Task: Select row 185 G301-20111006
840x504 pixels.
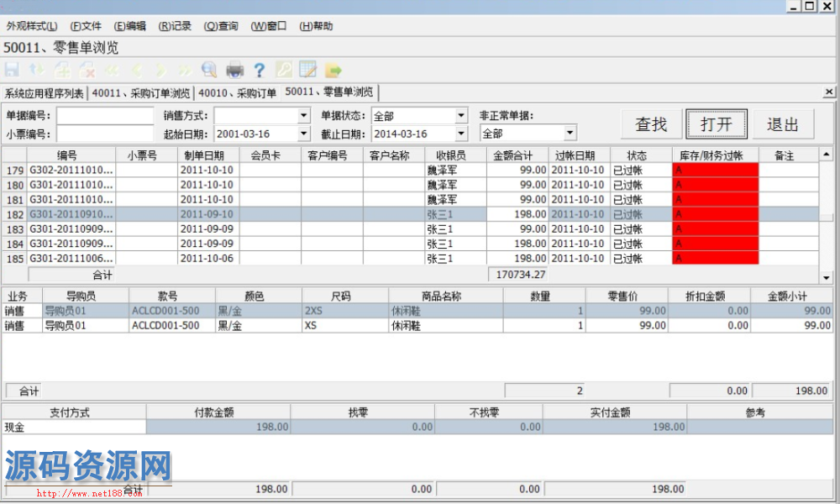Action: tap(410, 258)
